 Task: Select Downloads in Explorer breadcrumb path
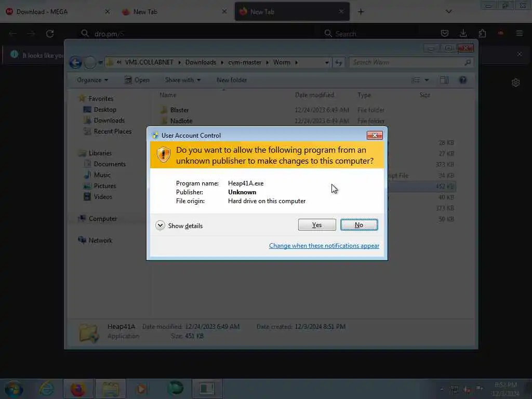pyautogui.click(x=201, y=62)
